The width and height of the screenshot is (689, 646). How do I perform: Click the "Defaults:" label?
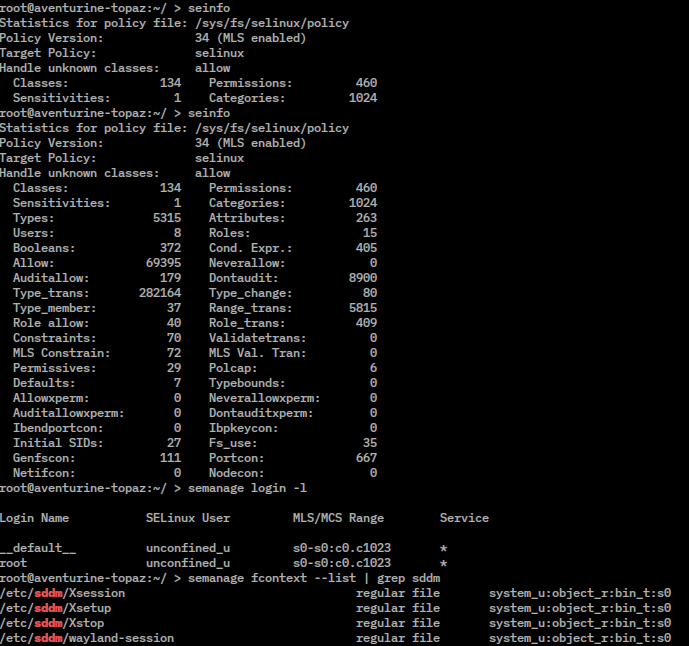point(44,383)
